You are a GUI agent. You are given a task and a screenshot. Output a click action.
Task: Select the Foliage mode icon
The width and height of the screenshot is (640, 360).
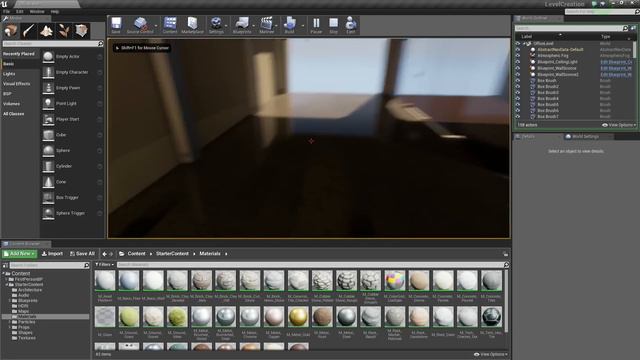[64, 31]
